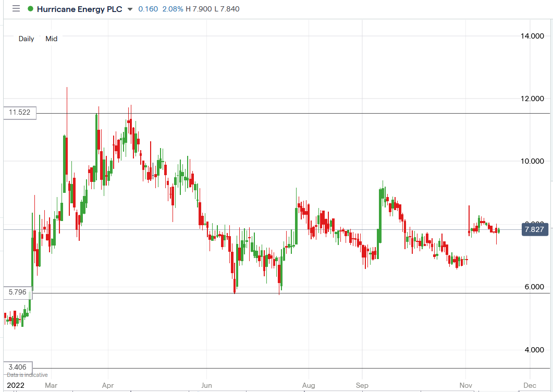This screenshot has width=553, height=392.
Task: Click the 5.796 support level label
Action: click(18, 292)
